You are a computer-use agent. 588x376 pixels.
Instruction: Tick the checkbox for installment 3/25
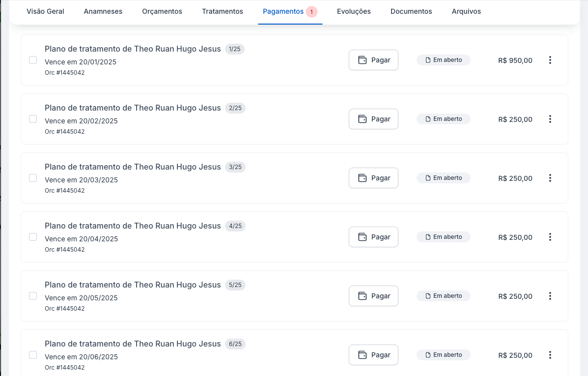pos(33,178)
